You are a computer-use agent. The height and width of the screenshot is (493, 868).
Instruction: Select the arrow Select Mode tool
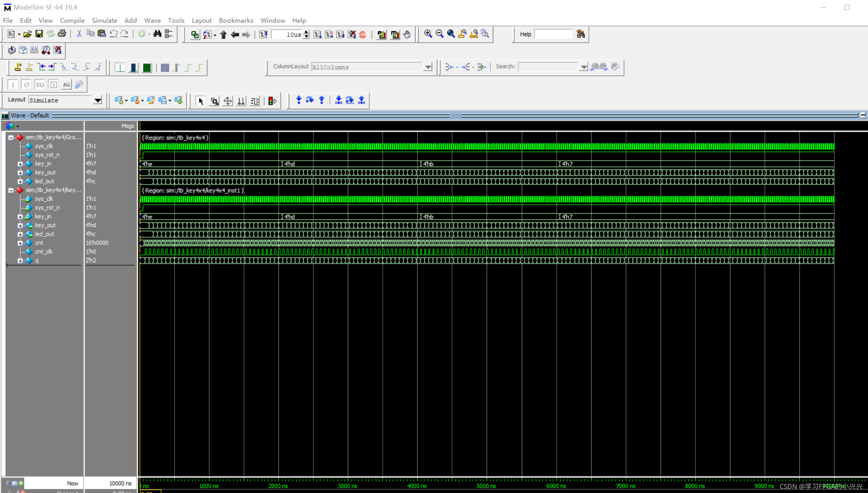tap(201, 101)
